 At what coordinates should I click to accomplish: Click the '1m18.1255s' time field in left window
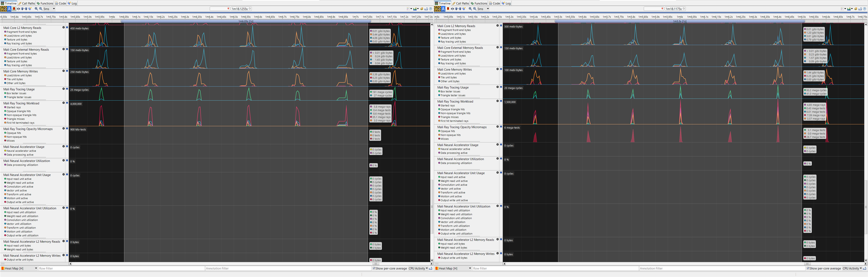tap(241, 9)
